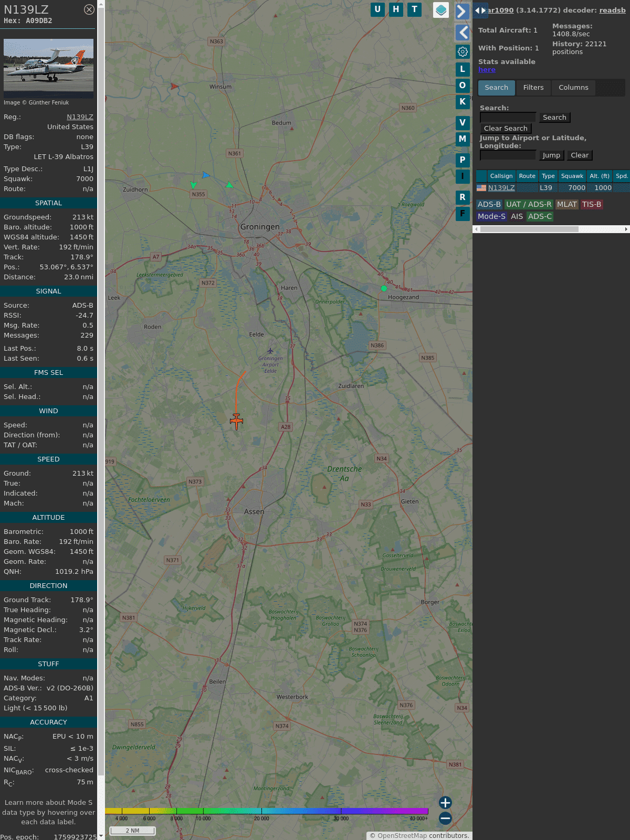Expand sidebar with right chevron button
The height and width of the screenshot is (840, 630).
pyautogui.click(x=462, y=11)
